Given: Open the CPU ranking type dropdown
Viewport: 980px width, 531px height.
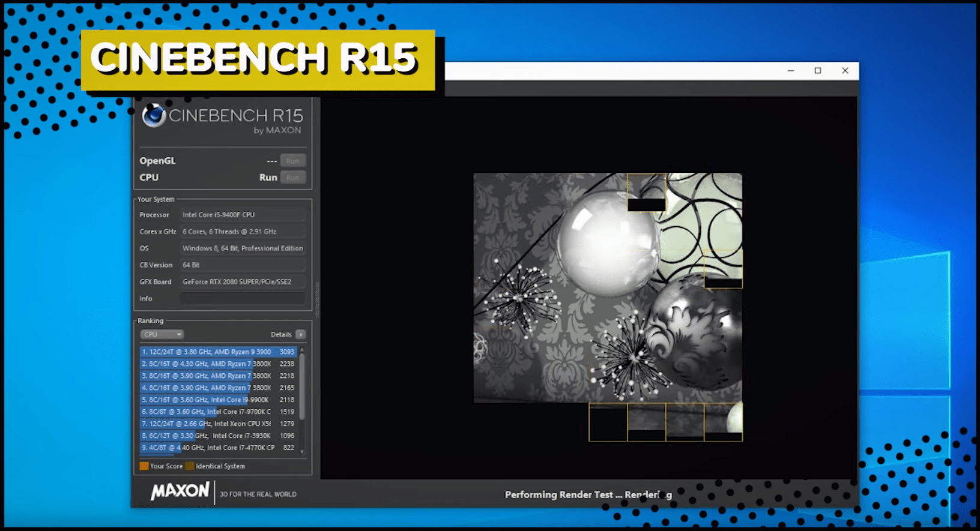Looking at the screenshot, I should click(x=162, y=334).
